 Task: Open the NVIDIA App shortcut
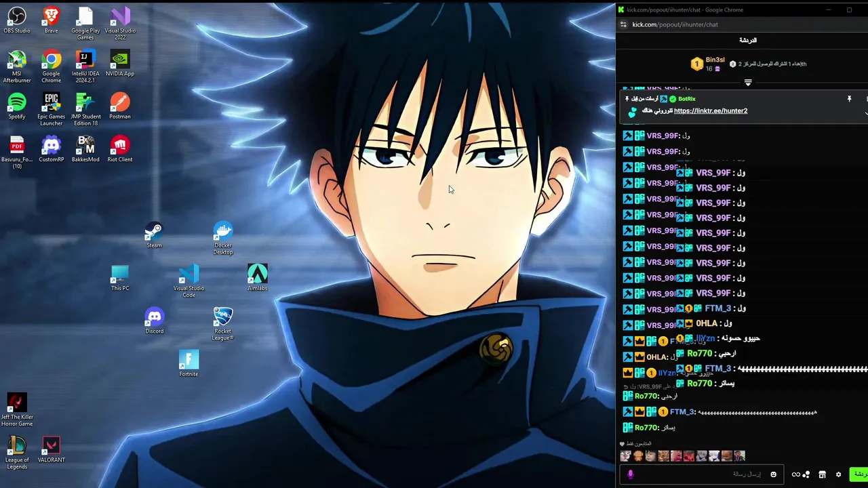pos(120,62)
